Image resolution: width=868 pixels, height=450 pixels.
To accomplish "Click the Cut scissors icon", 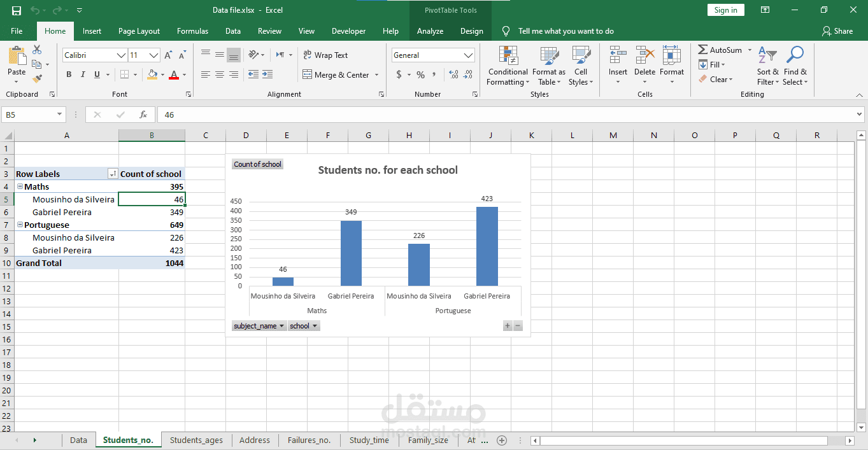I will pos(37,50).
